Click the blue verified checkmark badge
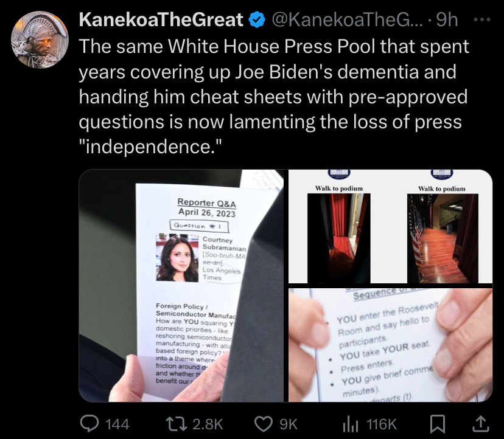Image resolution: width=504 pixels, height=439 pixels. [257, 20]
